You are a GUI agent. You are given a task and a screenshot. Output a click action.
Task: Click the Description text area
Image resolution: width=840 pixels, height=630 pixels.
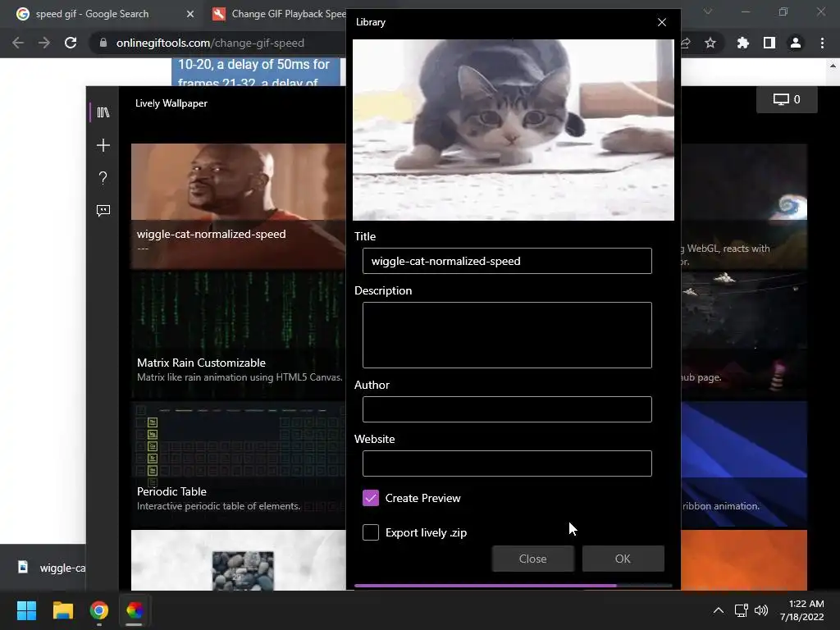(x=507, y=336)
